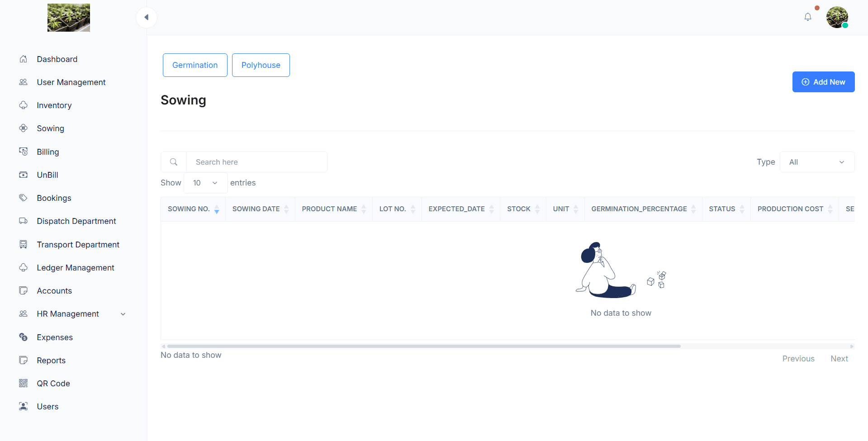Open the Type filter dropdown
Viewport: 868px width, 441px height.
pyautogui.click(x=816, y=162)
